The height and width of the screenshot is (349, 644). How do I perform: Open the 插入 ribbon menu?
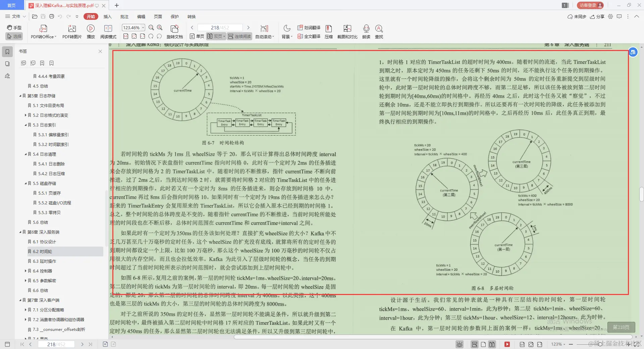pos(107,16)
